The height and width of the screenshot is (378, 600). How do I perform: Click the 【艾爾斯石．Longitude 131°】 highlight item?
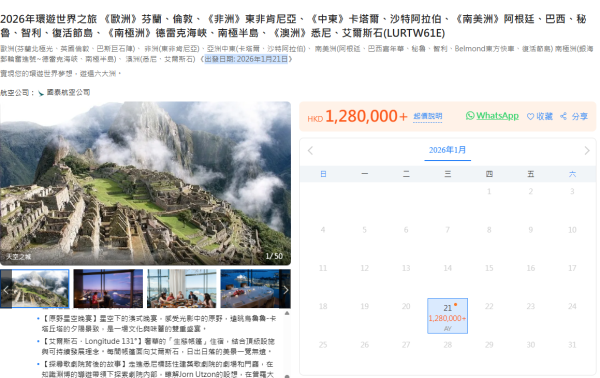tap(158, 346)
